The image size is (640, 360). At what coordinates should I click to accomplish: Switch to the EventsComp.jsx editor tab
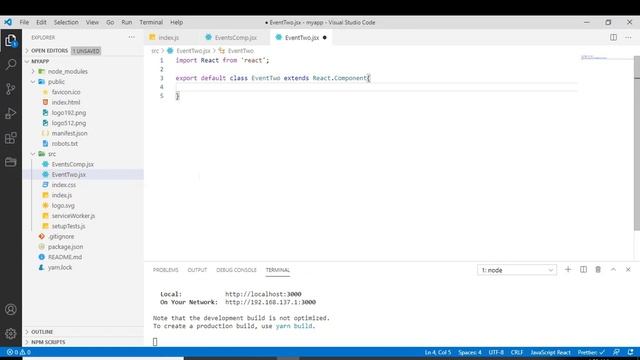pyautogui.click(x=236, y=38)
